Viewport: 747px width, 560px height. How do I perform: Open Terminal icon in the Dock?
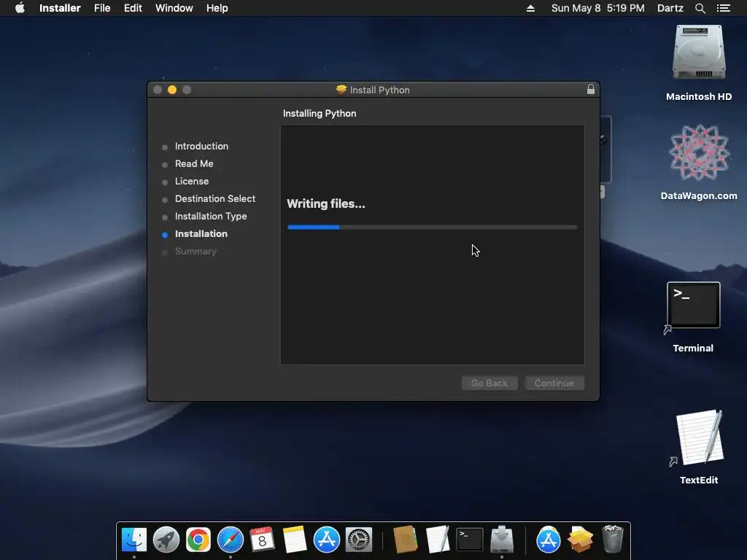pos(470,540)
